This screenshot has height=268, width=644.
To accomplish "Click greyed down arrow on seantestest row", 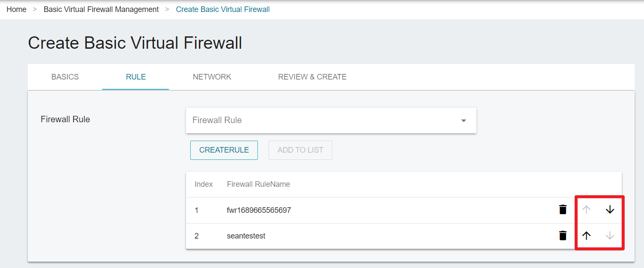I will tap(610, 236).
